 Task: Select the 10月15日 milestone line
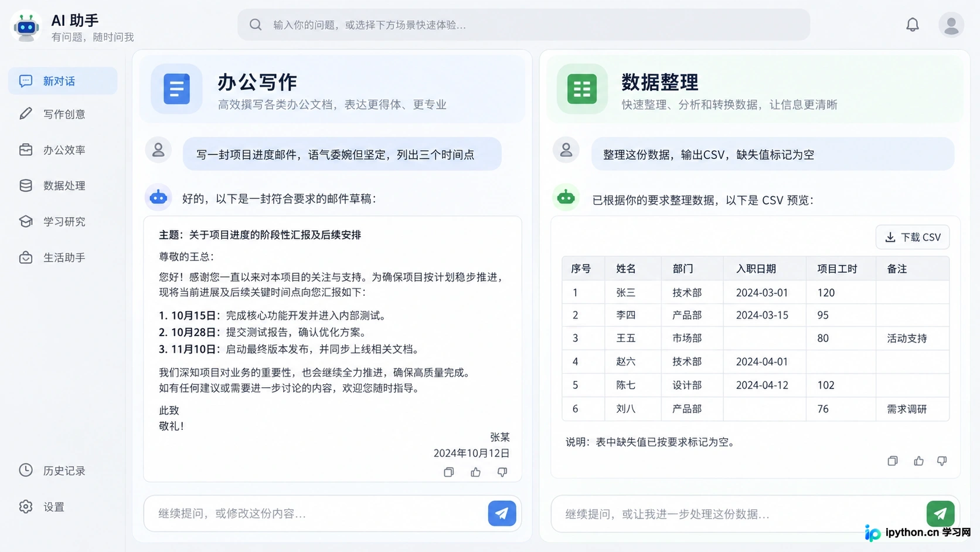(273, 316)
